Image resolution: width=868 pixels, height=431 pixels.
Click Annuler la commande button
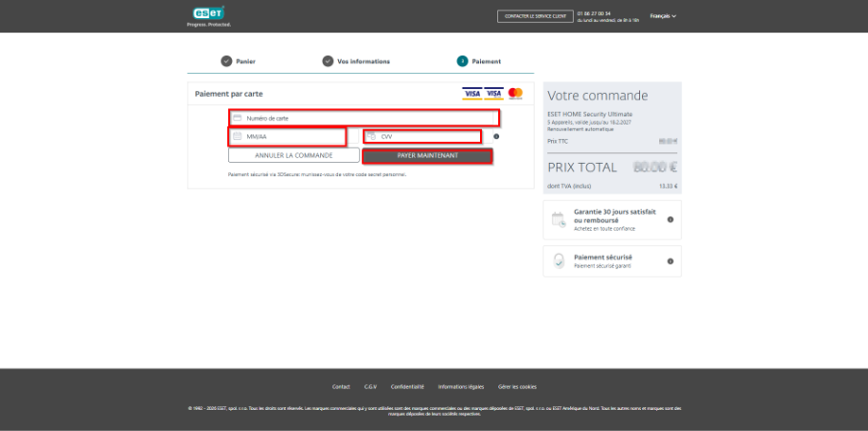pyautogui.click(x=294, y=155)
